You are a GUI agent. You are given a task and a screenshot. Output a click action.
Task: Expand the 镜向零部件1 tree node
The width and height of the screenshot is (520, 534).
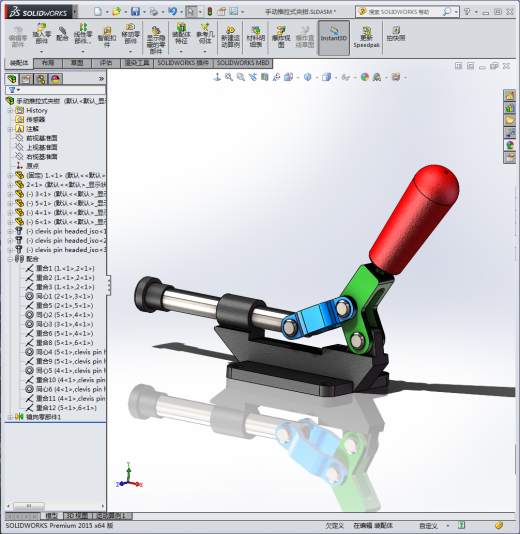[10, 417]
